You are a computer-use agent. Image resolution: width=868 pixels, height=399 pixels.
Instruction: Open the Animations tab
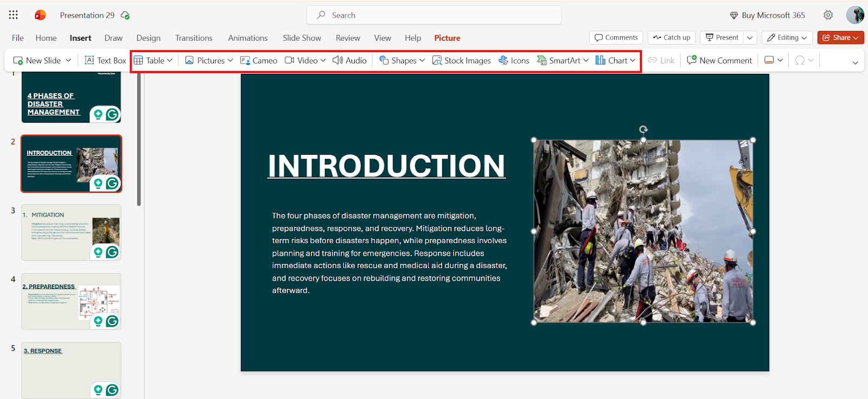pos(248,38)
